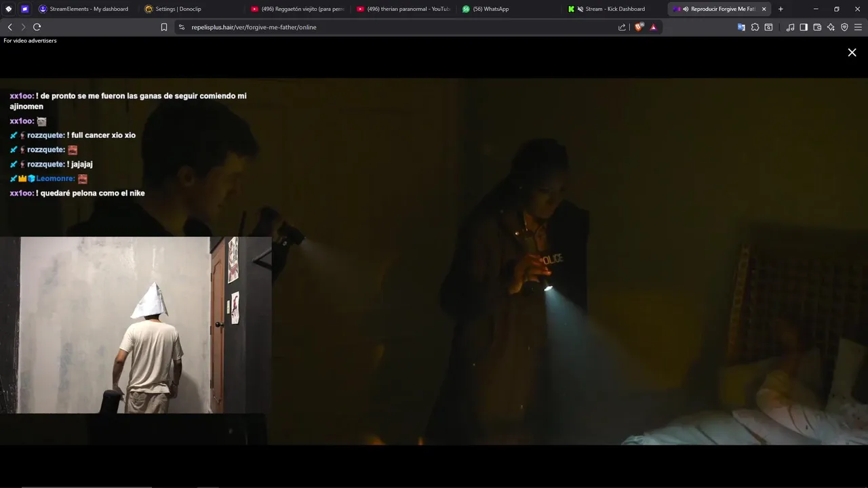Screen dimensions: 868x488
Task: Go back using the browser back arrow
Action: pos(9,27)
